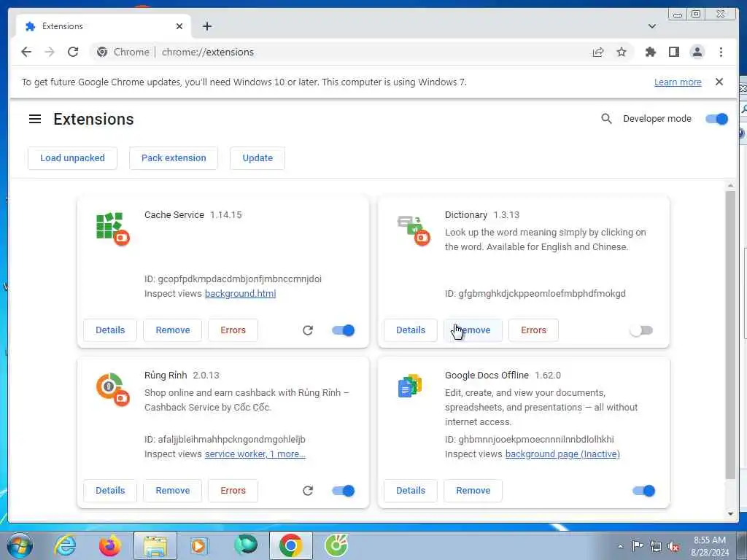Click the Action Center flag tray icon
747x560 pixels.
tap(637, 546)
